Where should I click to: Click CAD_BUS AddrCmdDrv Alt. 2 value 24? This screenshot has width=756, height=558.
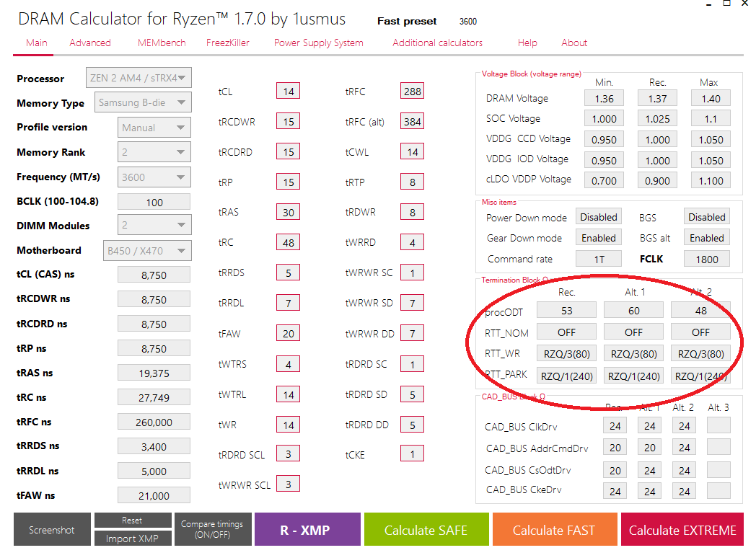pos(684,448)
